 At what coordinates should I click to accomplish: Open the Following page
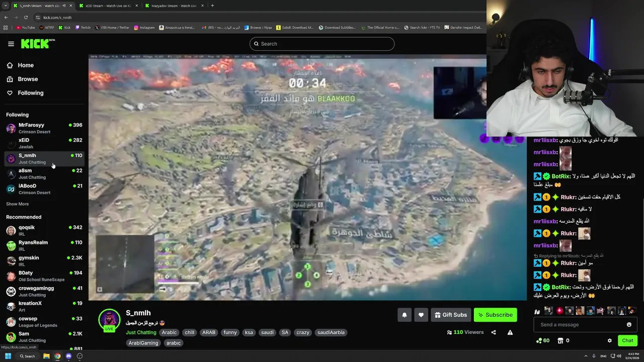point(25,93)
